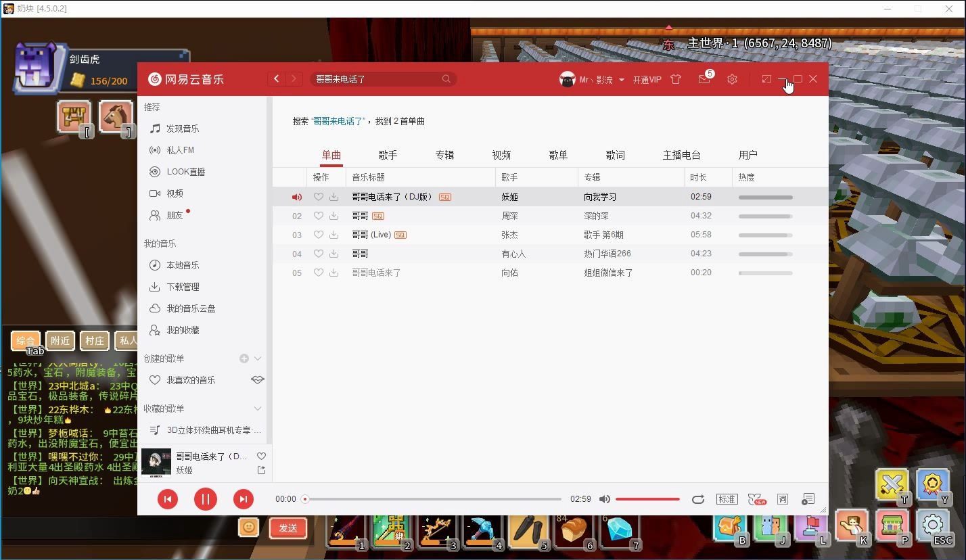Open the messages mail icon
This screenshot has height=560, width=966.
tap(704, 79)
